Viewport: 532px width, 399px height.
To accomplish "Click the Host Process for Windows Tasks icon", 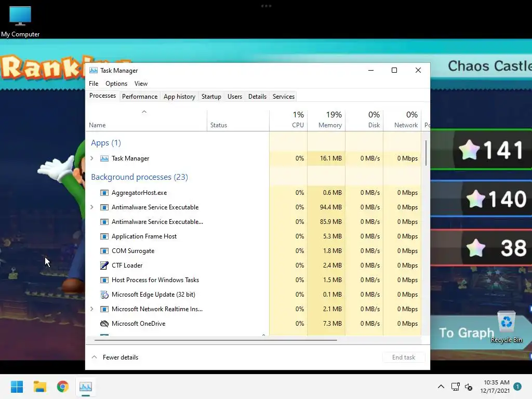I will point(104,280).
